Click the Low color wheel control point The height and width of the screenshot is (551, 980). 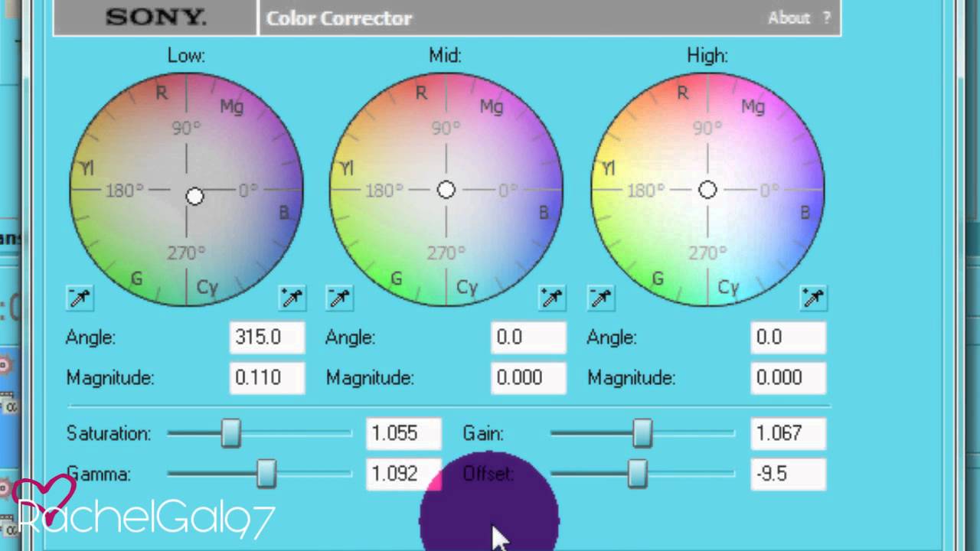click(x=194, y=197)
